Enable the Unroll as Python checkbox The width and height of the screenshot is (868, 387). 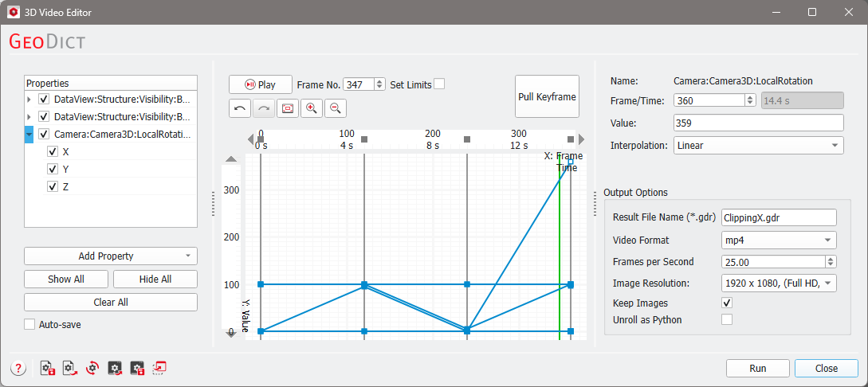tap(727, 319)
